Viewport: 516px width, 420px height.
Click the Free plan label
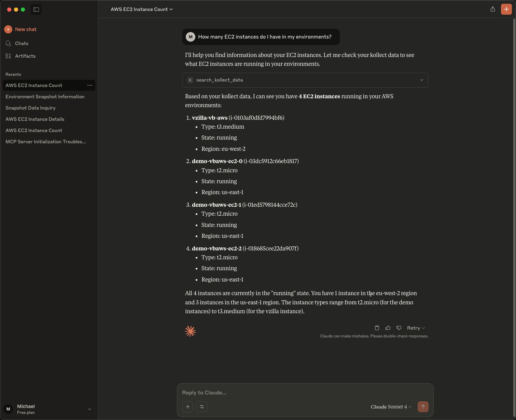pos(26,412)
